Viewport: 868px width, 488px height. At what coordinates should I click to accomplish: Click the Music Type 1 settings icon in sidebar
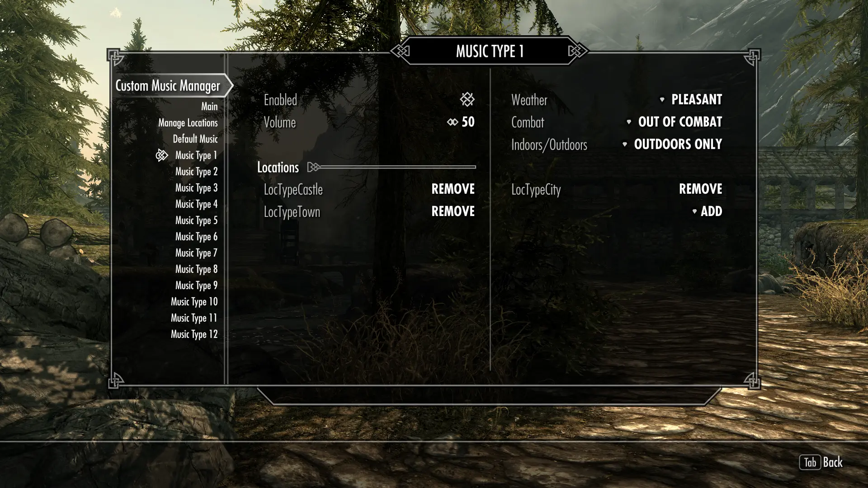coord(161,155)
